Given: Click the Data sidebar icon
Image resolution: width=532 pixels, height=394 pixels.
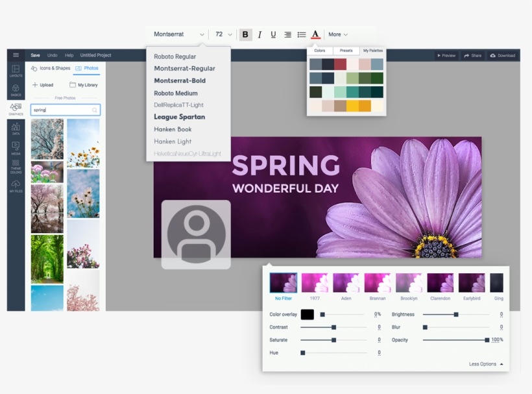Looking at the screenshot, I should pos(15,130).
